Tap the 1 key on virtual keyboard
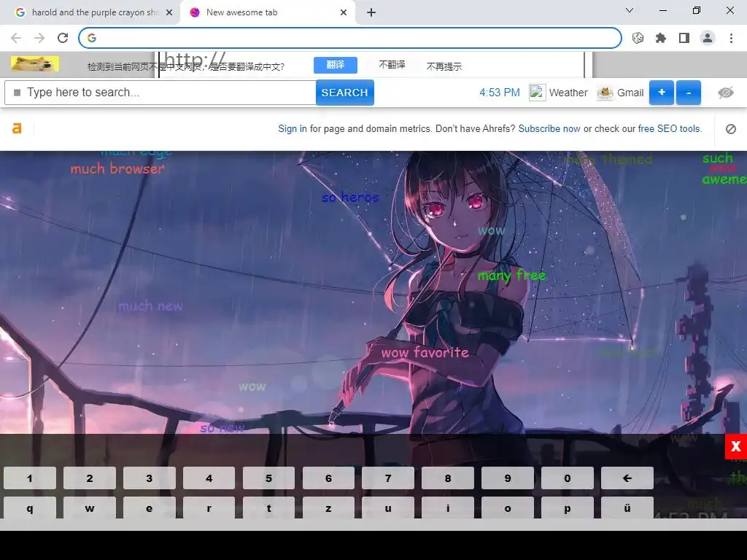Image resolution: width=747 pixels, height=560 pixels. tap(30, 478)
